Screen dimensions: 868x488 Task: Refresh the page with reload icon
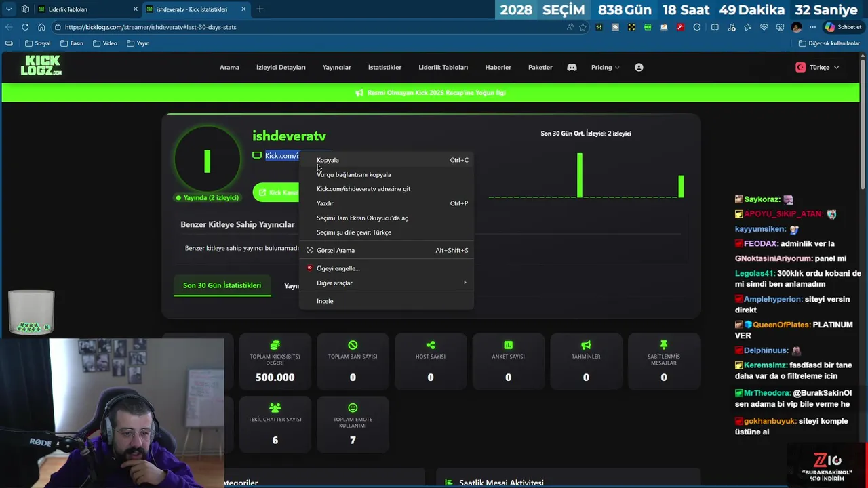pos(25,27)
